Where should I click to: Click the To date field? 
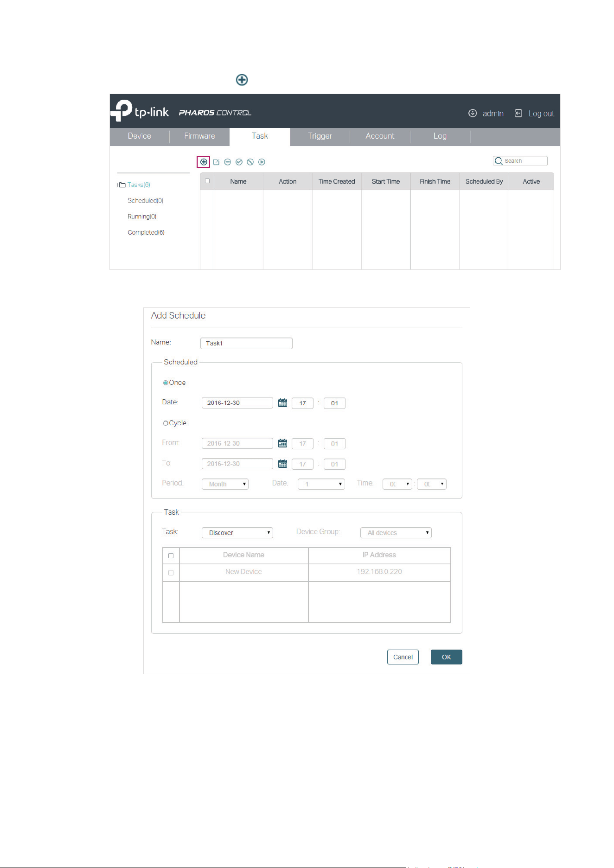pos(237,464)
